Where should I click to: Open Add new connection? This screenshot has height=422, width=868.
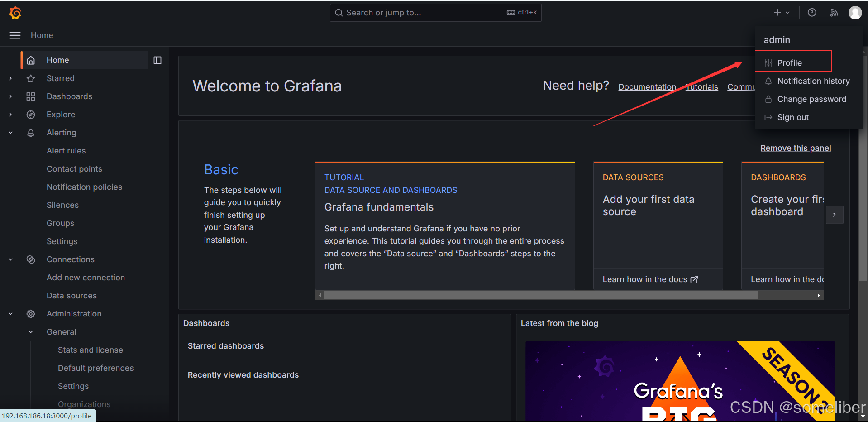[86, 278]
